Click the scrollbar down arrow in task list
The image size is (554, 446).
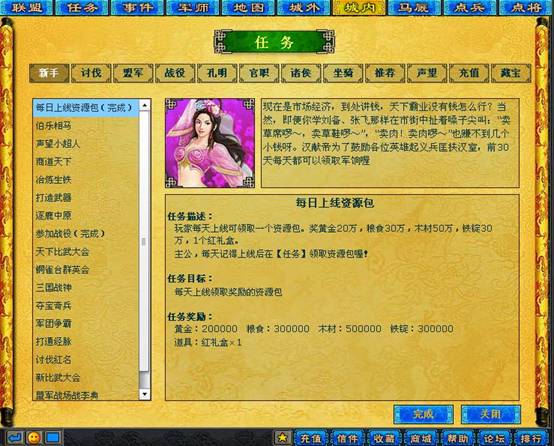pyautogui.click(x=144, y=394)
